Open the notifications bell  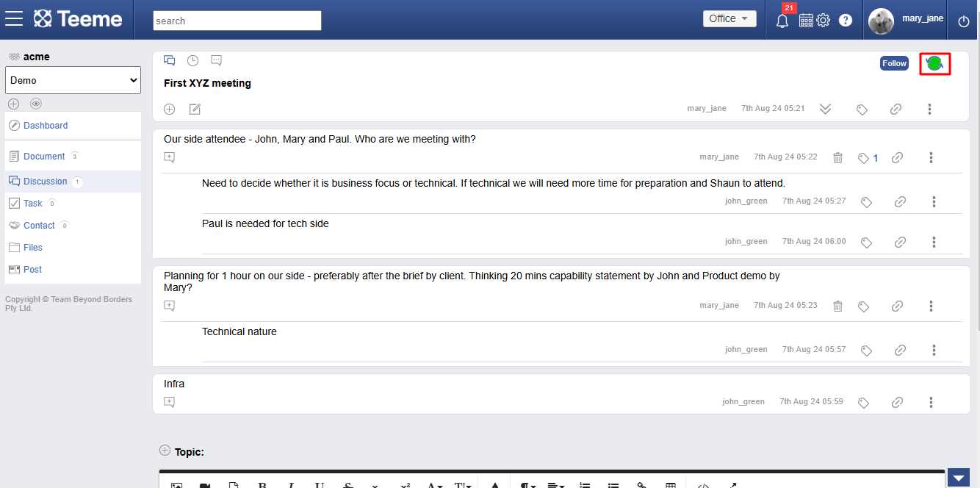782,21
